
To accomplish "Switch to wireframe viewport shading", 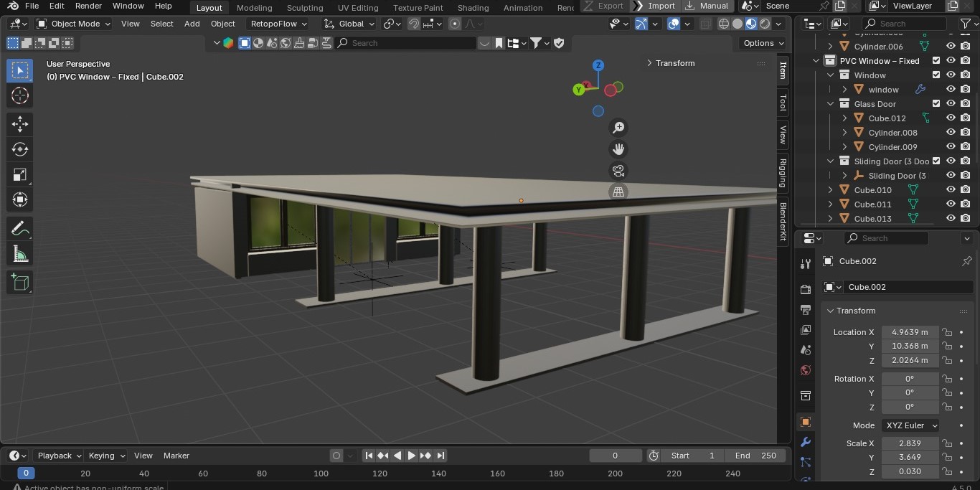I will 723,24.
